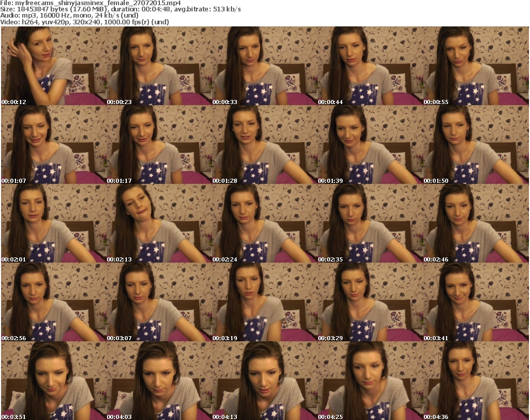Choose the thumbnail frame stamped 00:03:07
The height and width of the screenshot is (420, 530).
coord(159,302)
